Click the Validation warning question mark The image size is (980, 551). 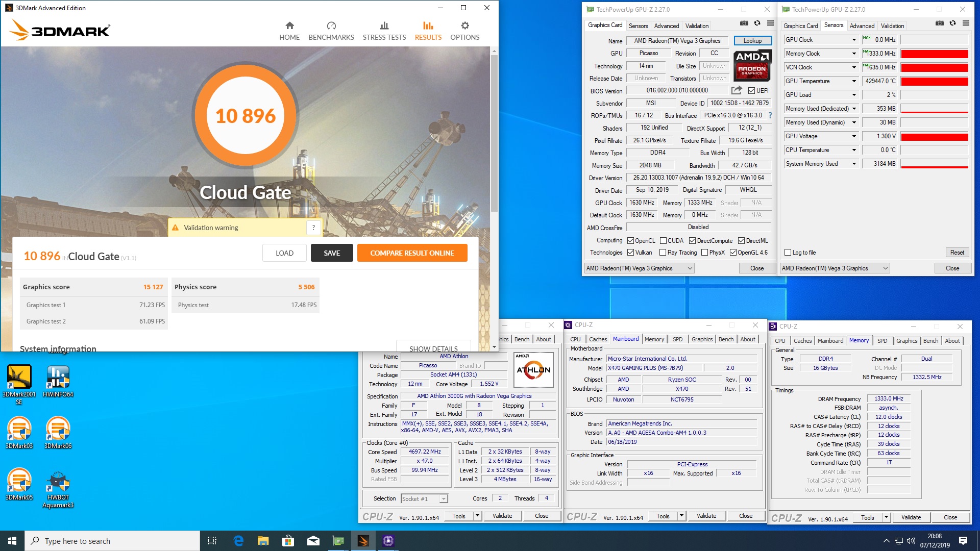(x=313, y=228)
